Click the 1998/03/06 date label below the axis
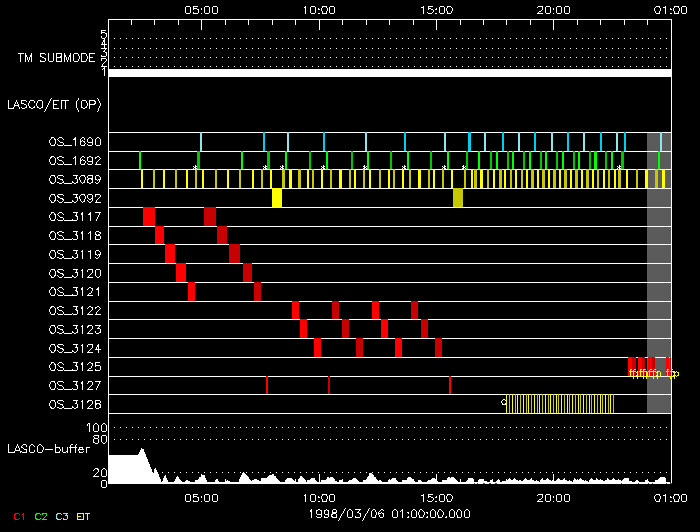This screenshot has height=532, width=700. pyautogui.click(x=388, y=513)
